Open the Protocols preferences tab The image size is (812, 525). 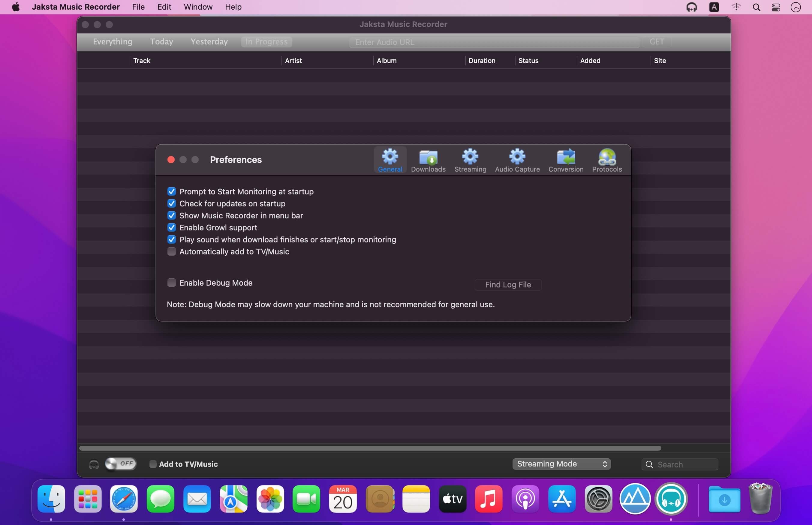click(607, 160)
